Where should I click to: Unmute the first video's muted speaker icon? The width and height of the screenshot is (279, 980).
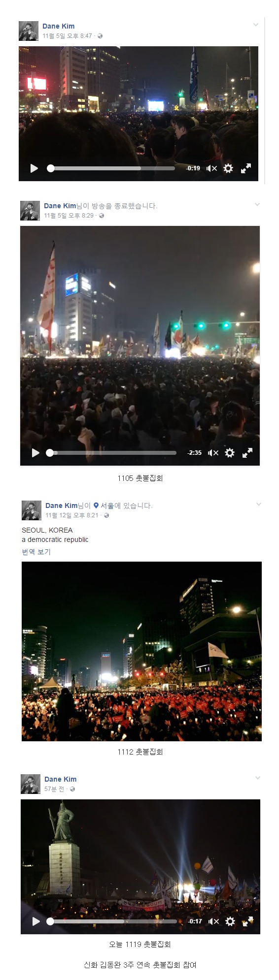click(x=212, y=168)
